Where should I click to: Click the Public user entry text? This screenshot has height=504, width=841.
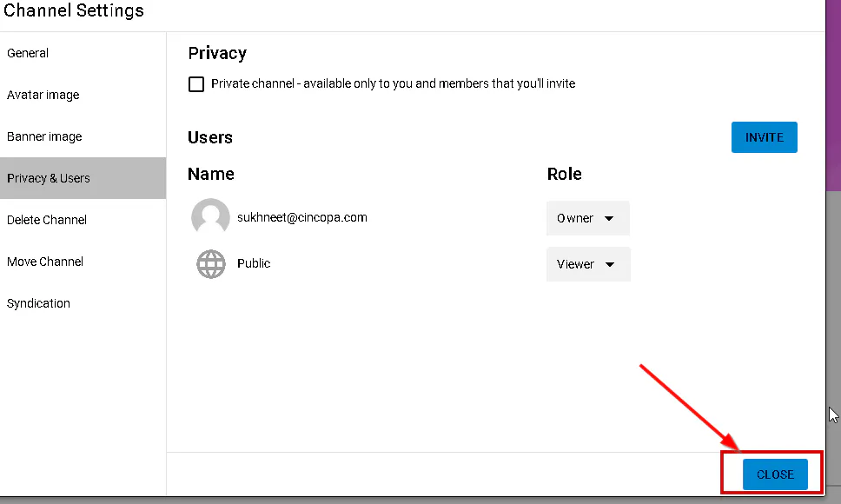254,263
